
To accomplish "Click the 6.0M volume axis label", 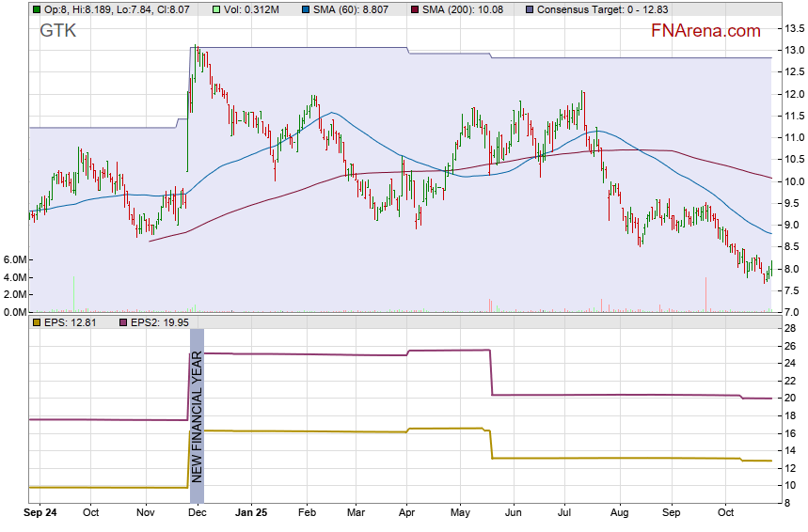I will pyautogui.click(x=14, y=259).
